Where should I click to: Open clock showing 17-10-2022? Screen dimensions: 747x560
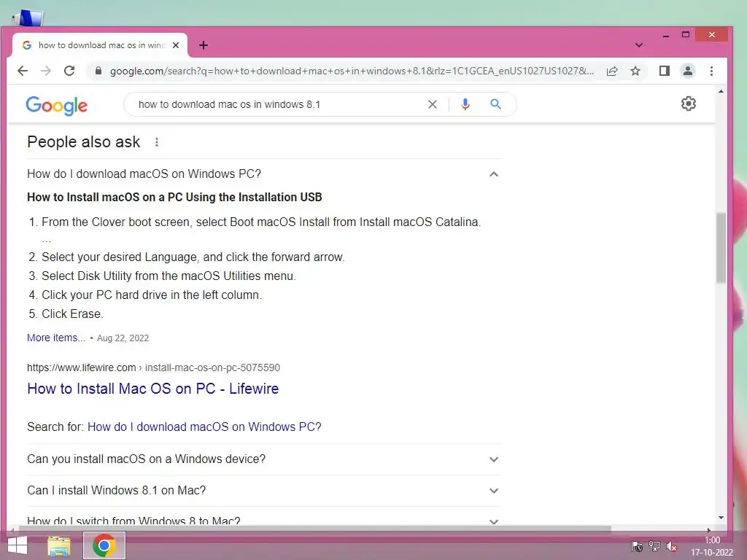pyautogui.click(x=712, y=546)
